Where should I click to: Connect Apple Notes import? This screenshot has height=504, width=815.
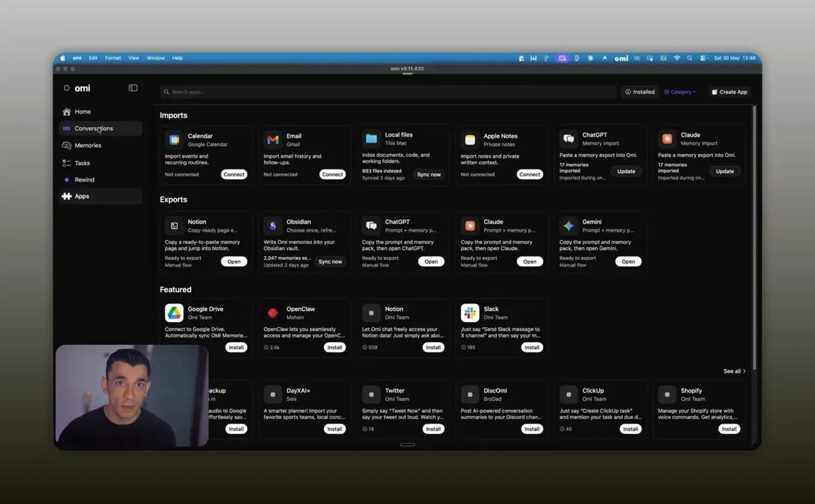530,174
